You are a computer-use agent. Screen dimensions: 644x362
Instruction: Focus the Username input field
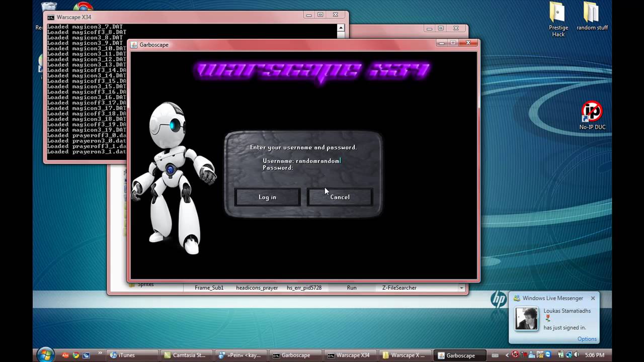click(x=318, y=161)
